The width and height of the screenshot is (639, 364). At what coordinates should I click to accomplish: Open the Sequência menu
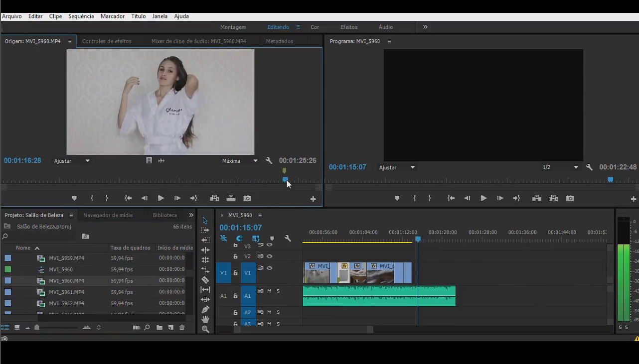click(x=81, y=16)
